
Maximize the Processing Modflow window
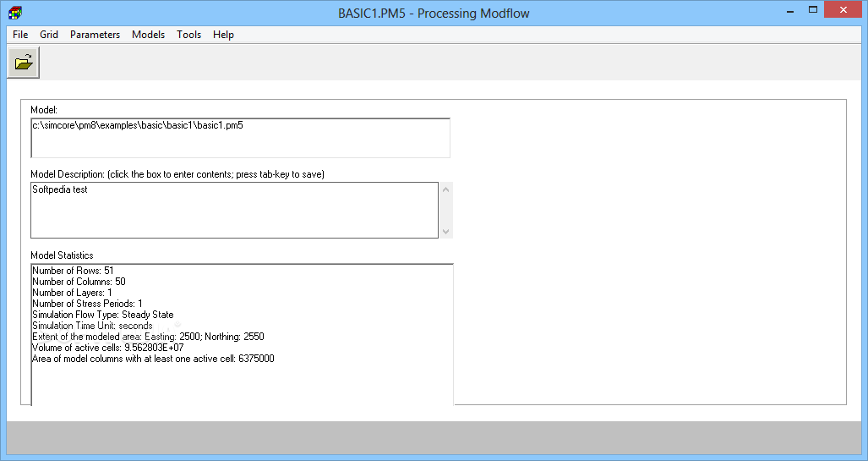(813, 10)
